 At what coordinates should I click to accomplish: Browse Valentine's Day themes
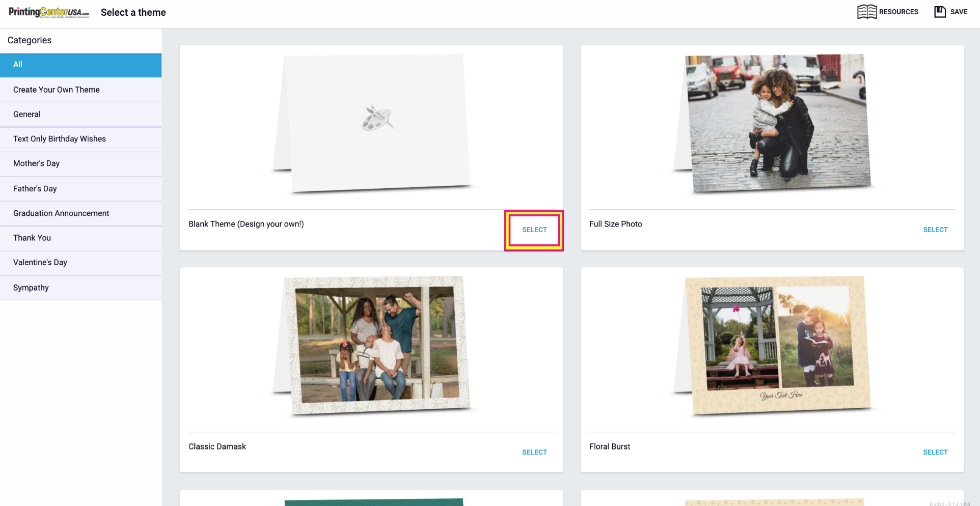pos(80,263)
